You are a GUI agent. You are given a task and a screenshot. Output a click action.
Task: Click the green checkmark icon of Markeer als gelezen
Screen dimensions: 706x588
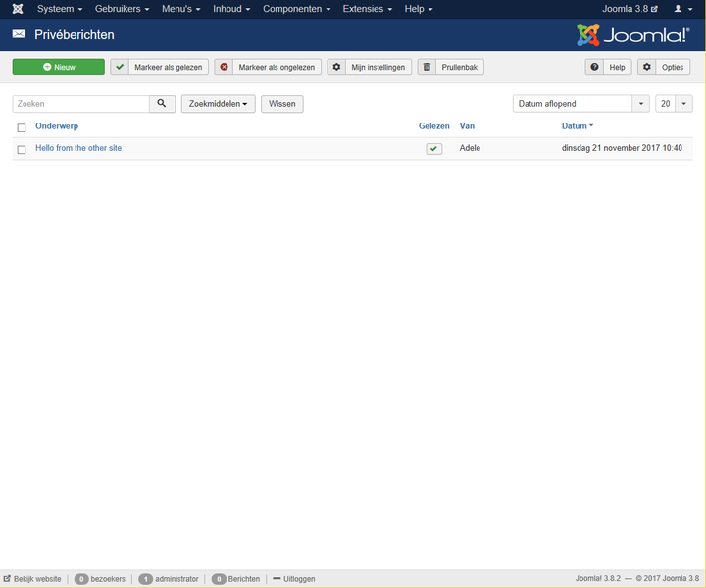(x=120, y=67)
